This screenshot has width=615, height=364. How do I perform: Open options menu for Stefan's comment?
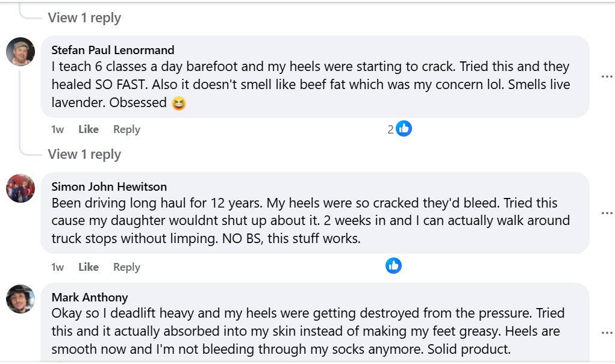[607, 76]
